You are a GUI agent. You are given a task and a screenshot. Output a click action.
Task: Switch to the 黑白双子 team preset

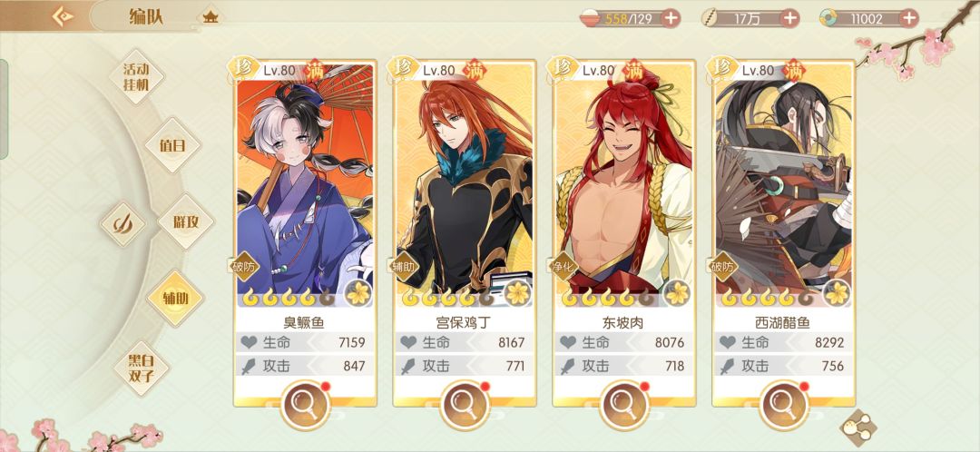click(x=142, y=368)
